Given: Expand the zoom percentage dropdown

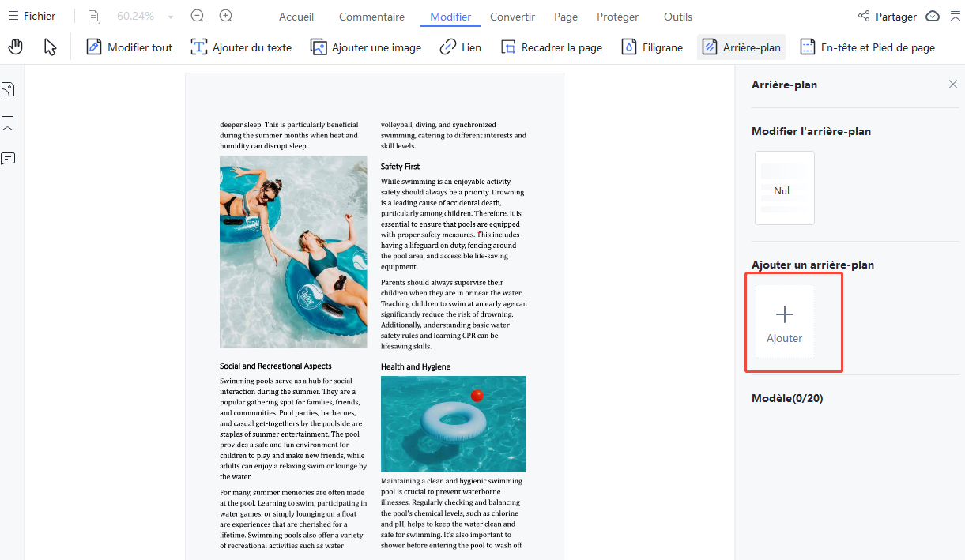Looking at the screenshot, I should point(171,17).
